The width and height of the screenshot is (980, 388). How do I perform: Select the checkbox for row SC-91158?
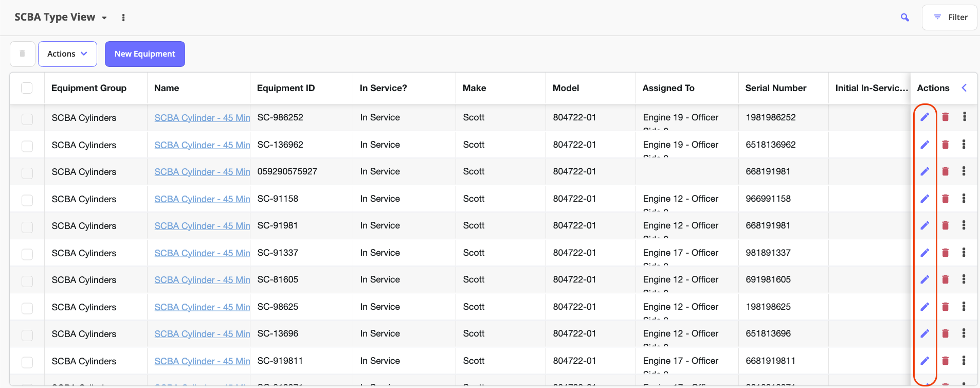(27, 200)
